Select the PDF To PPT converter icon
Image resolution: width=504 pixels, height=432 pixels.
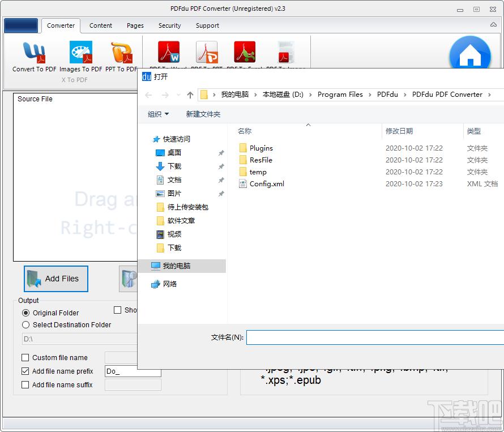pyautogui.click(x=207, y=52)
